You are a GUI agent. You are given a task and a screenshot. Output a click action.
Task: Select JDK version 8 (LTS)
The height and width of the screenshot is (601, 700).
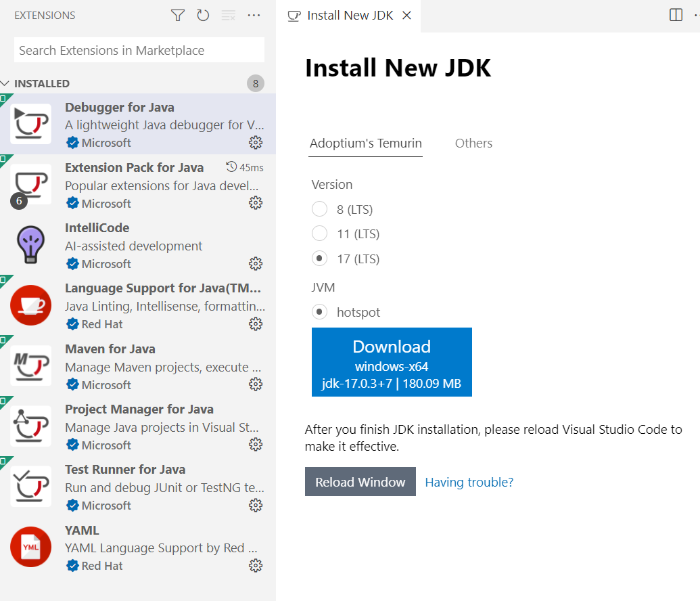(320, 208)
